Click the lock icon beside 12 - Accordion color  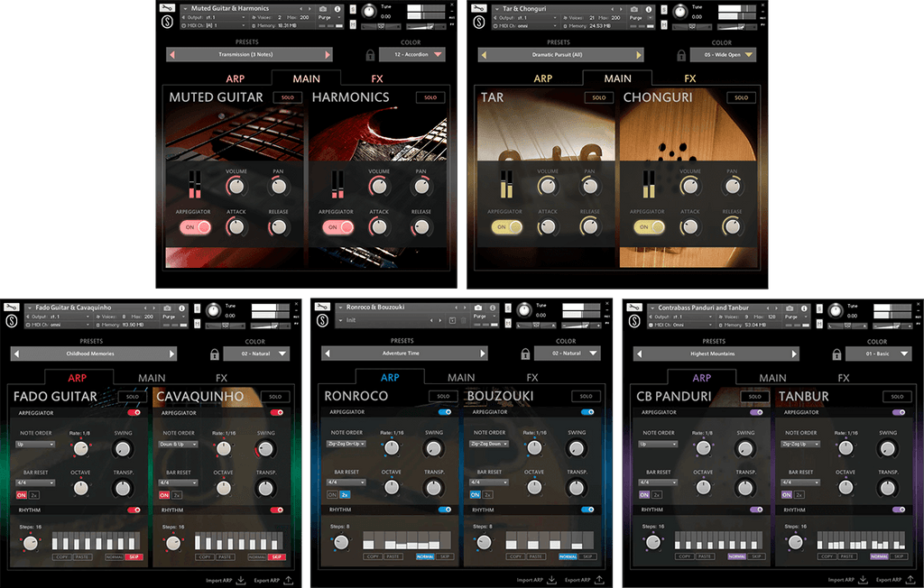coord(370,55)
